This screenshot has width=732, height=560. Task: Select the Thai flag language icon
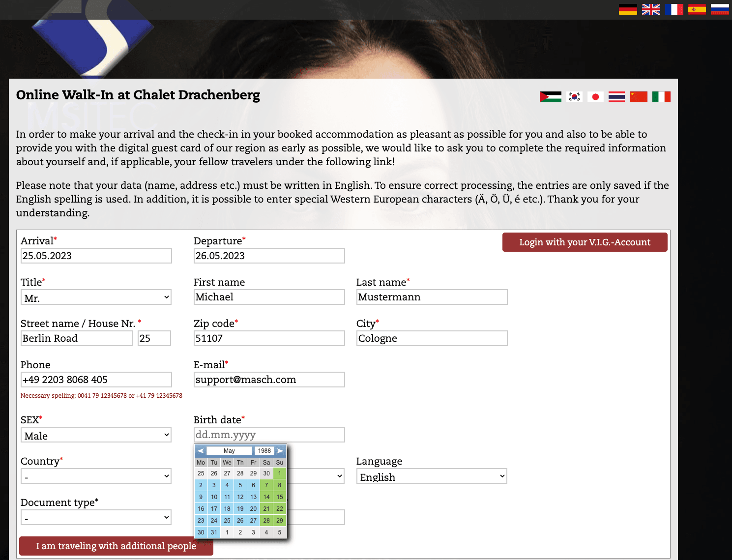tap(617, 96)
